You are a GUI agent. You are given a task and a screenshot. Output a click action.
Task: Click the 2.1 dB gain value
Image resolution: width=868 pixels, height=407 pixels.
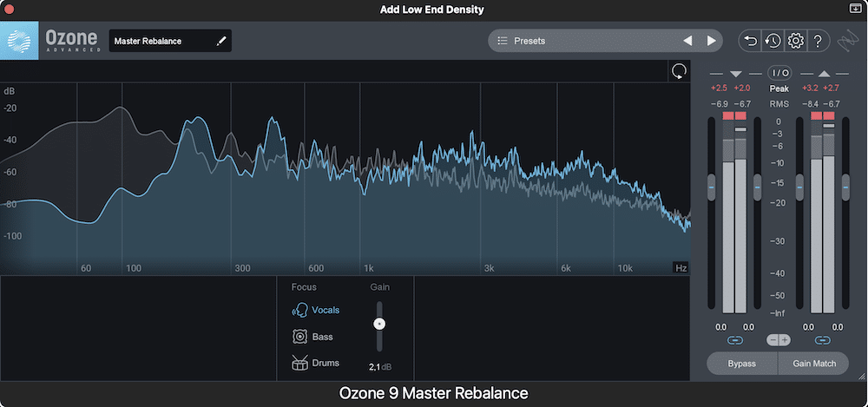point(381,367)
